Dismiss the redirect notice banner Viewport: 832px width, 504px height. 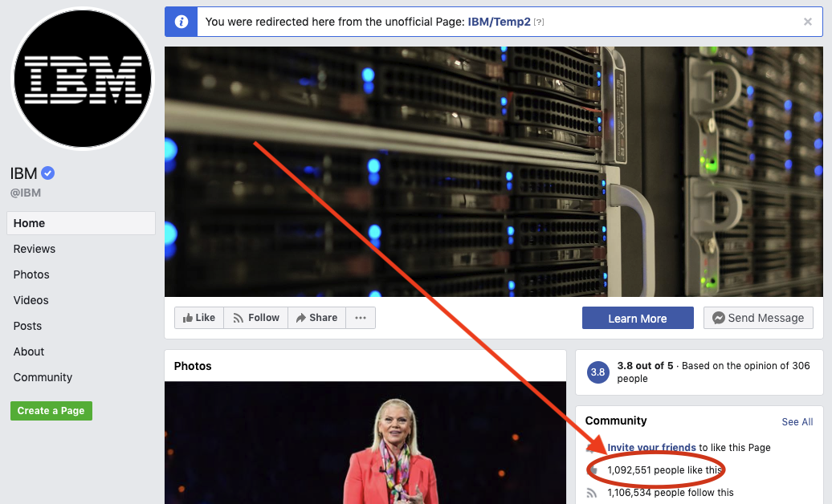tap(808, 22)
